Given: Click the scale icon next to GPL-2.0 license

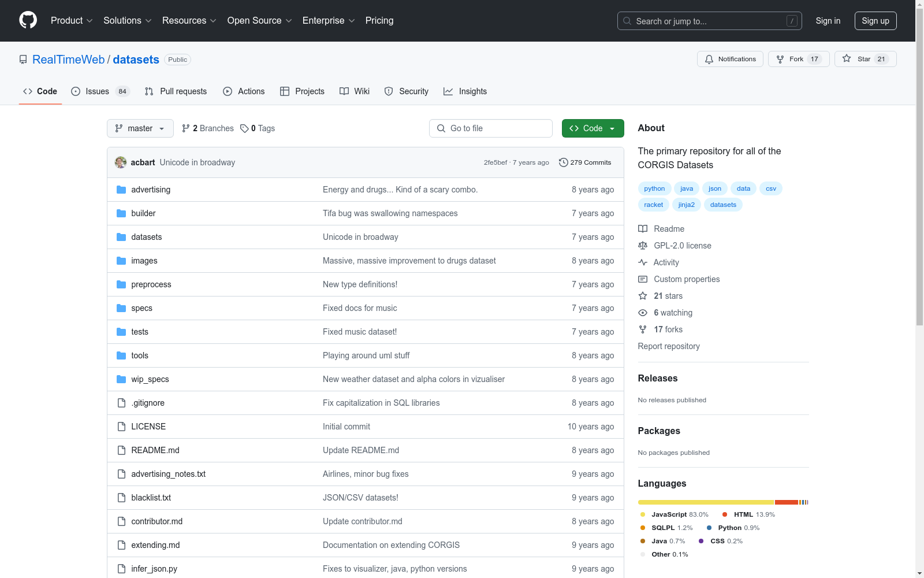Looking at the screenshot, I should point(643,246).
